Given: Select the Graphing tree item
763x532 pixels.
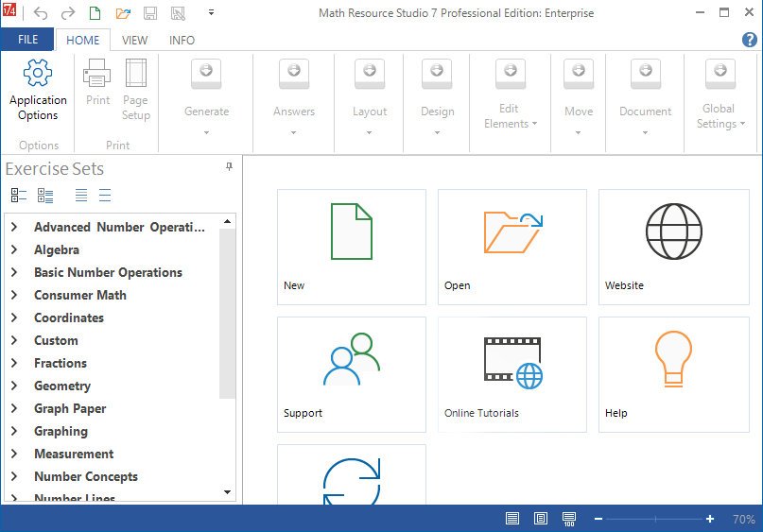Looking at the screenshot, I should coord(61,431).
